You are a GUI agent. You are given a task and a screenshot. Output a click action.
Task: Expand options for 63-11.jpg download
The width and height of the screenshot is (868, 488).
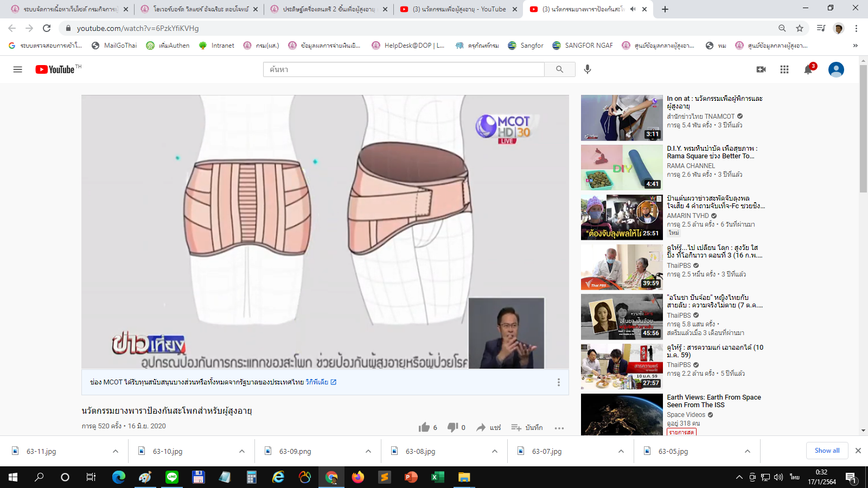[x=116, y=451]
